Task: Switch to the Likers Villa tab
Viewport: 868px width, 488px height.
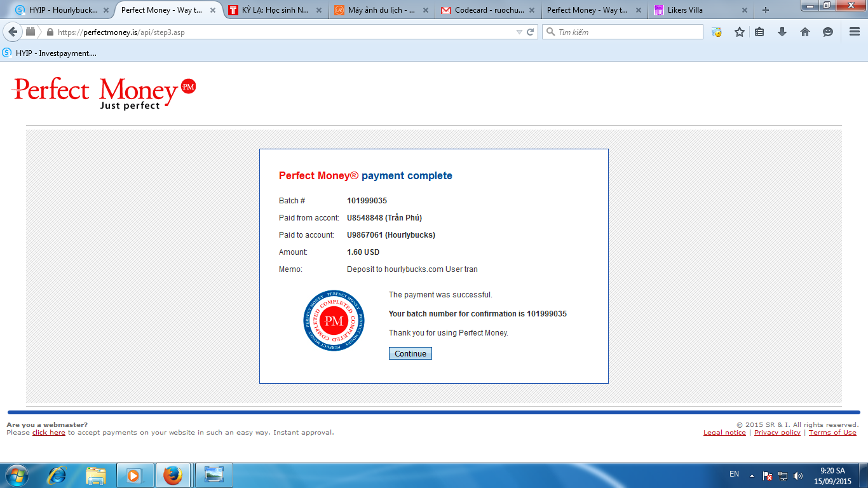Action: 700,10
